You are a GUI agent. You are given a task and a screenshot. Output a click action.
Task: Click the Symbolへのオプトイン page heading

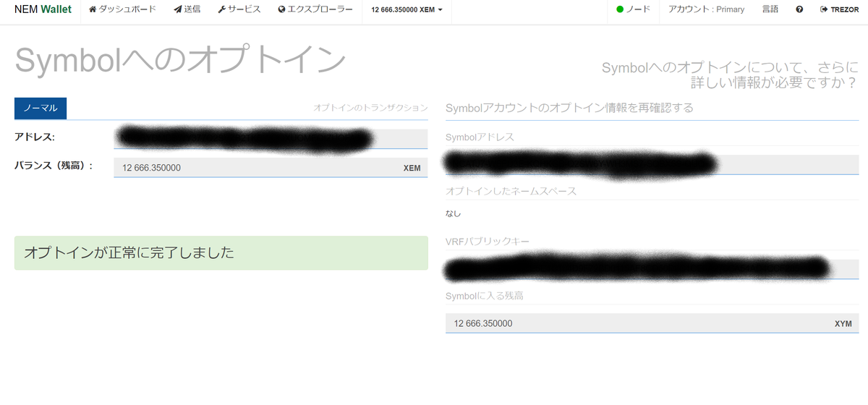click(x=180, y=60)
